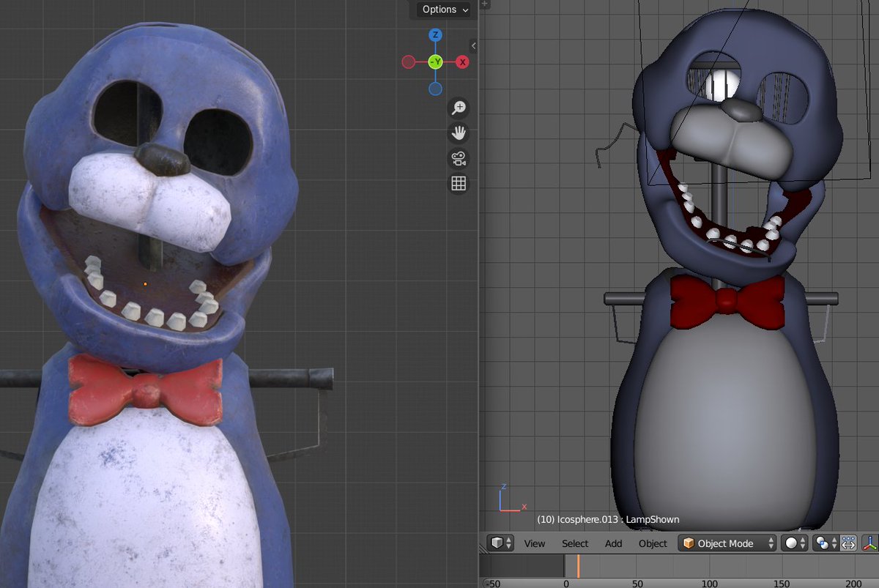879x588 pixels.
Task: Click the Icosphere.013 : LampShown object label
Action: (x=608, y=519)
